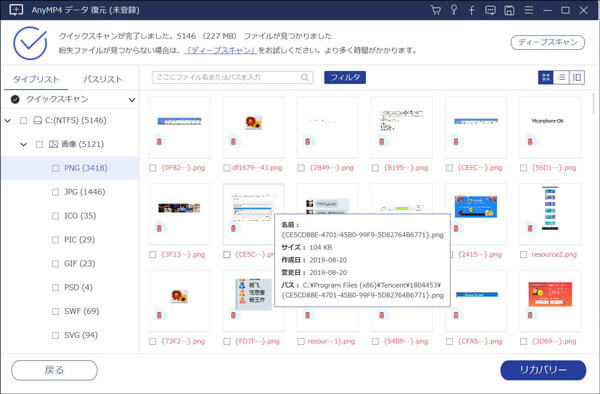The image size is (600, 394).
Task: Click trash icon on {3D69--}.png thumbnail
Action: (x=530, y=315)
